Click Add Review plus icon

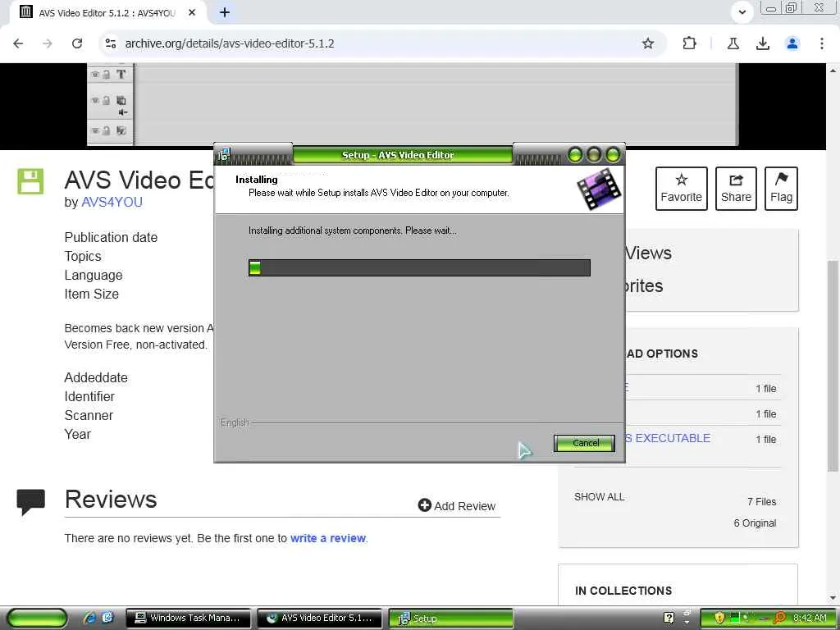(x=424, y=505)
